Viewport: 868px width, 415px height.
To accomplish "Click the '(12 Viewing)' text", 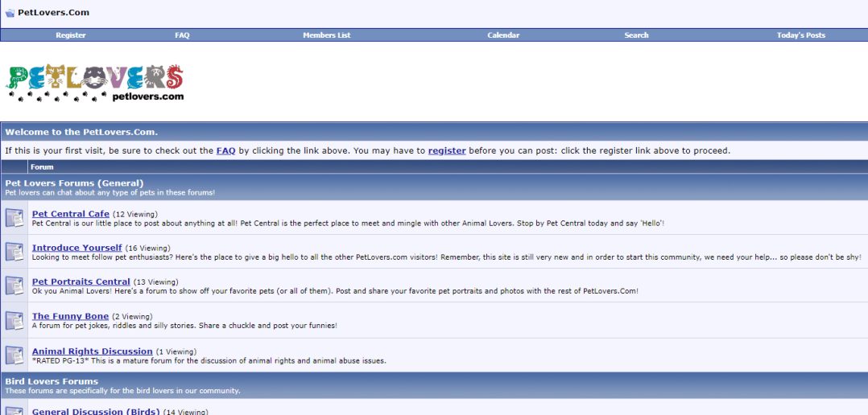I will [x=135, y=215].
